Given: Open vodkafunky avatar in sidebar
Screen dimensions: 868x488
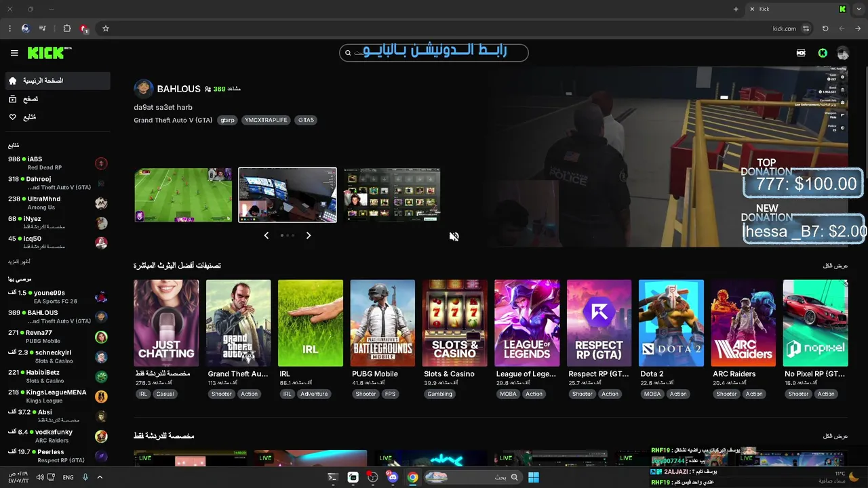Looking at the screenshot, I should click(101, 436).
